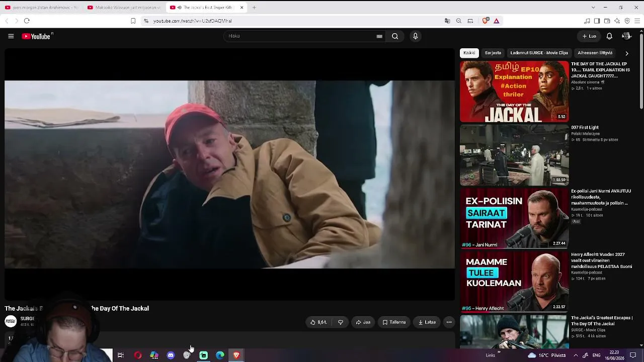
Task: Open Opera browser from the taskbar
Action: pos(137,355)
